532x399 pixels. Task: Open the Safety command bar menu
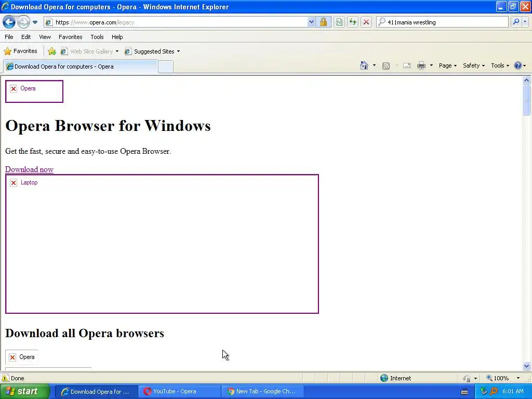point(474,65)
